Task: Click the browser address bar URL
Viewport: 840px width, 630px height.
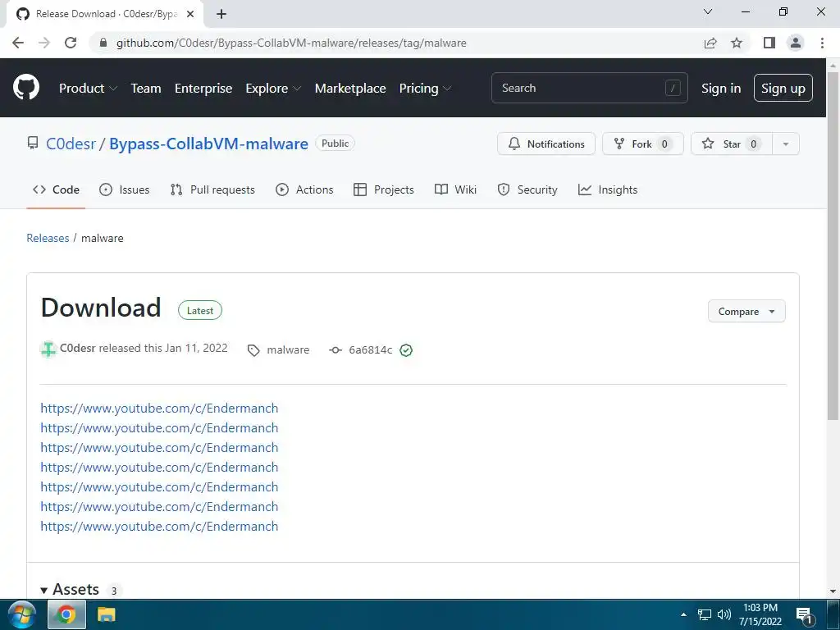Action: [x=291, y=43]
